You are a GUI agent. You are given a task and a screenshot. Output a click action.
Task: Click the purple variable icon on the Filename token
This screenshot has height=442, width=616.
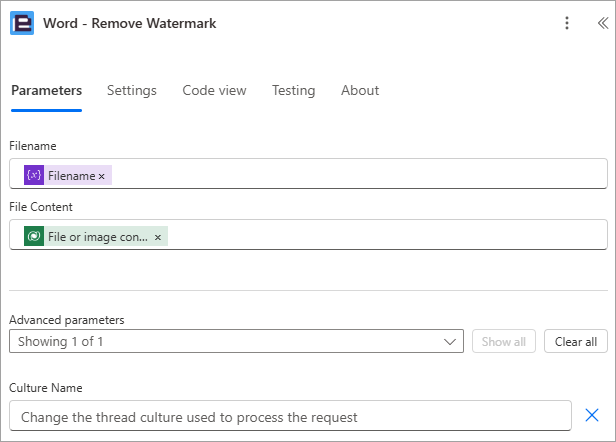34,175
